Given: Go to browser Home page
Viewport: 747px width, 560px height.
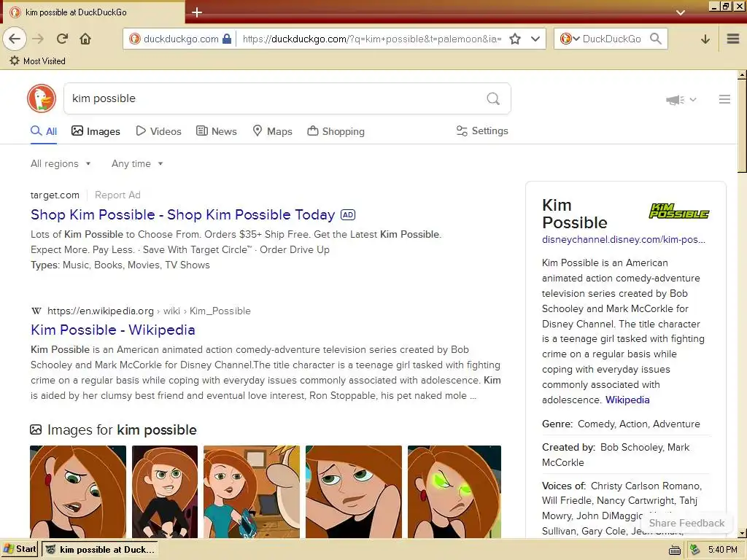Looking at the screenshot, I should (85, 39).
